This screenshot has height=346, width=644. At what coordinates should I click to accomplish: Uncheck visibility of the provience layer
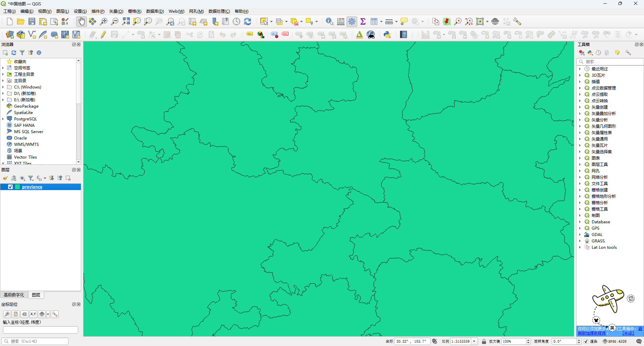(10, 187)
